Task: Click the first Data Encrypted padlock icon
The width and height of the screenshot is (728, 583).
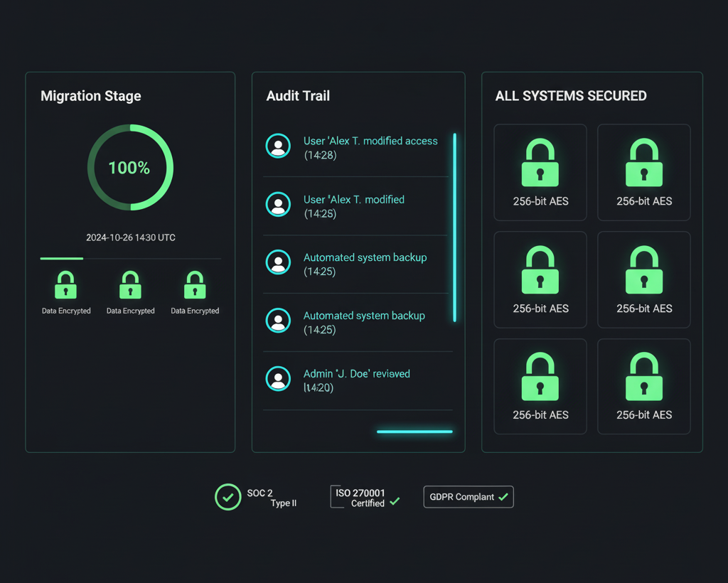Action: (x=65, y=284)
